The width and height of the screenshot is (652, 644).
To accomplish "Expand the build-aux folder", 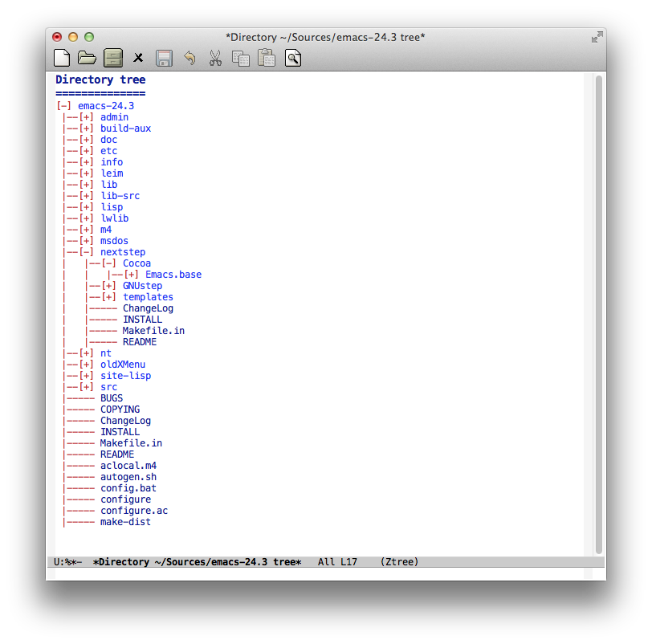I will [x=86, y=128].
